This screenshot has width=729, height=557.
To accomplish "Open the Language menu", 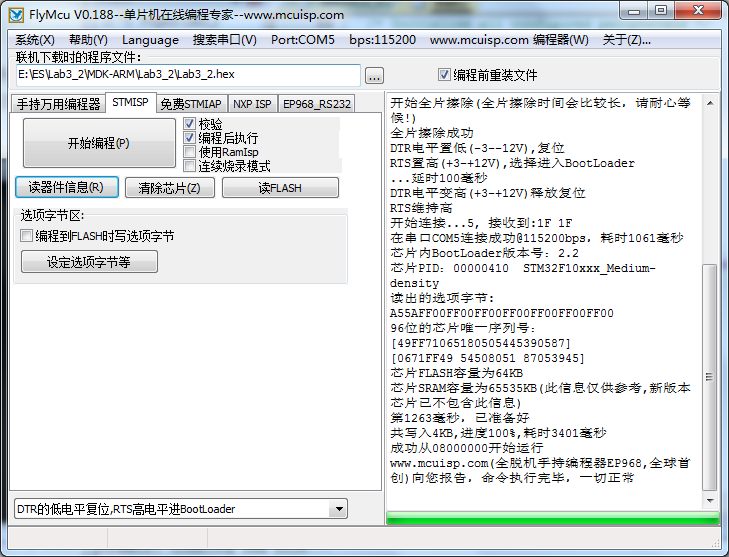I will (150, 40).
